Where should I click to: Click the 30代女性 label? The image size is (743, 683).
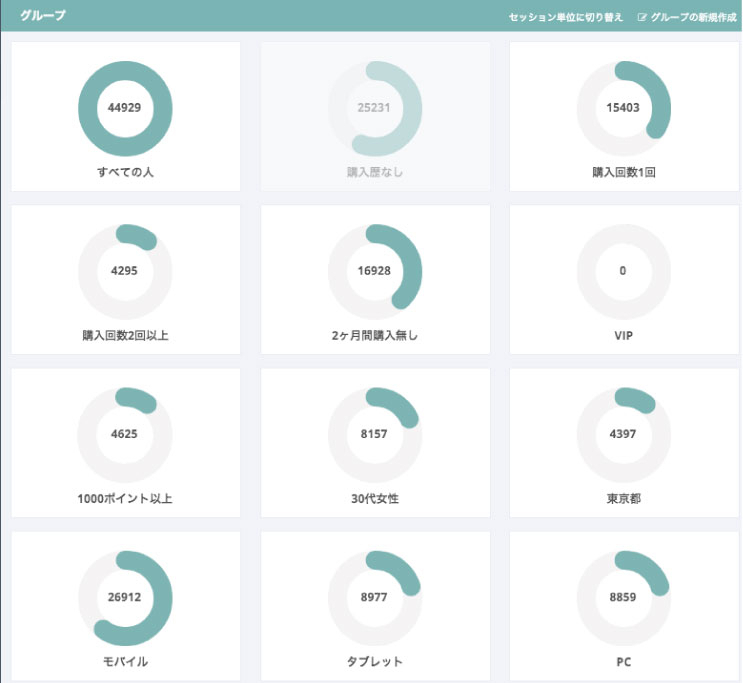375,498
